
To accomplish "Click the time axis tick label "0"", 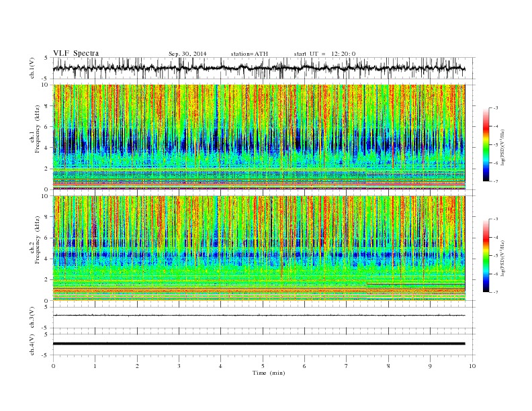I will (53, 366).
